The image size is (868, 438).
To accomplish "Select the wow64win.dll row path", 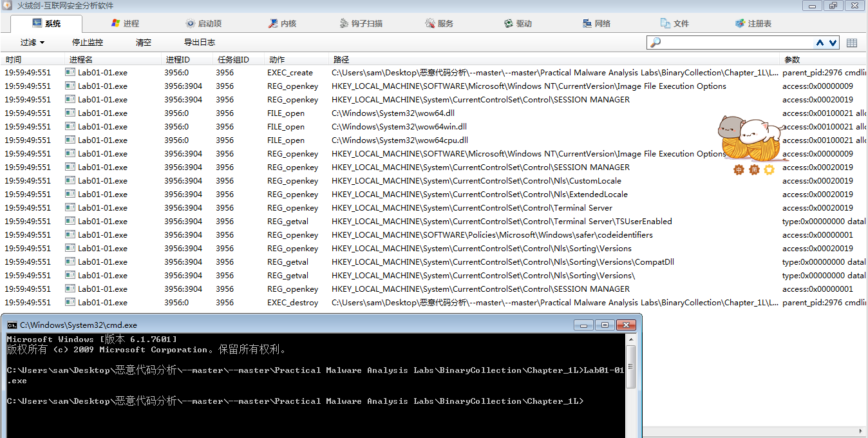I will [x=399, y=126].
